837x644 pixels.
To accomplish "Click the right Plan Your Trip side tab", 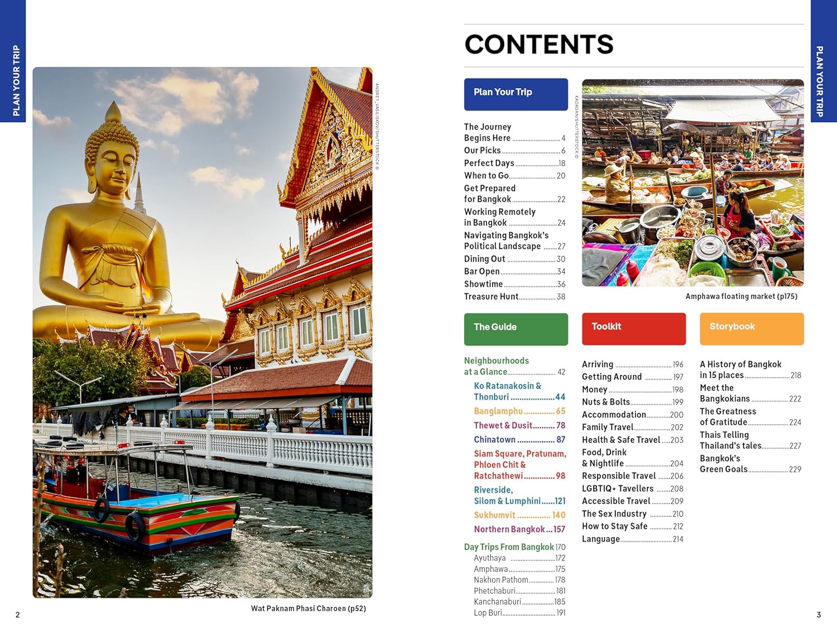I will 824,61.
